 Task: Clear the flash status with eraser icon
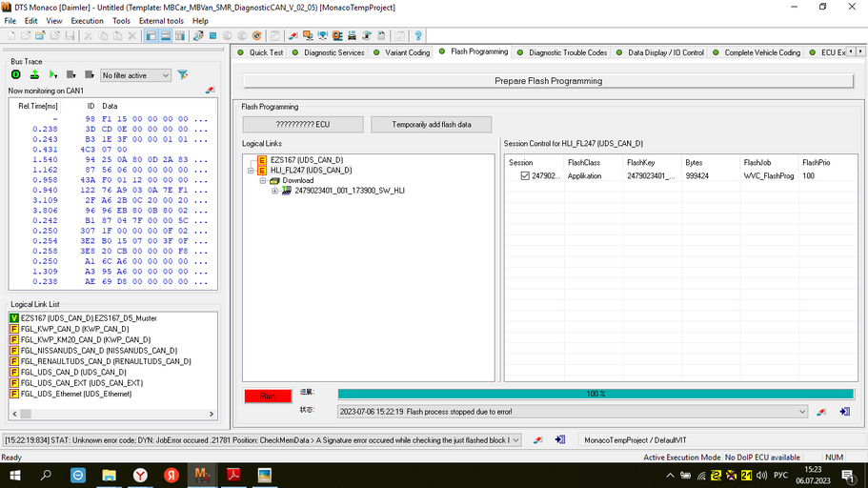click(x=821, y=412)
